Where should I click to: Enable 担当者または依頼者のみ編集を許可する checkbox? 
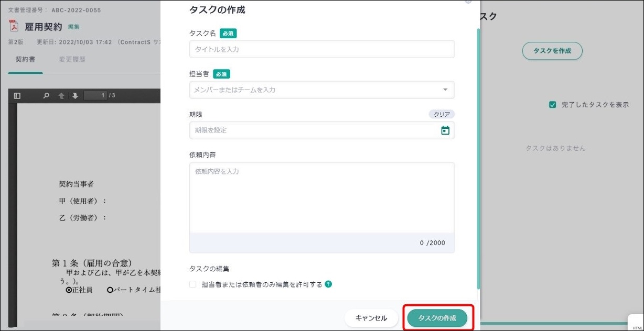click(x=193, y=284)
